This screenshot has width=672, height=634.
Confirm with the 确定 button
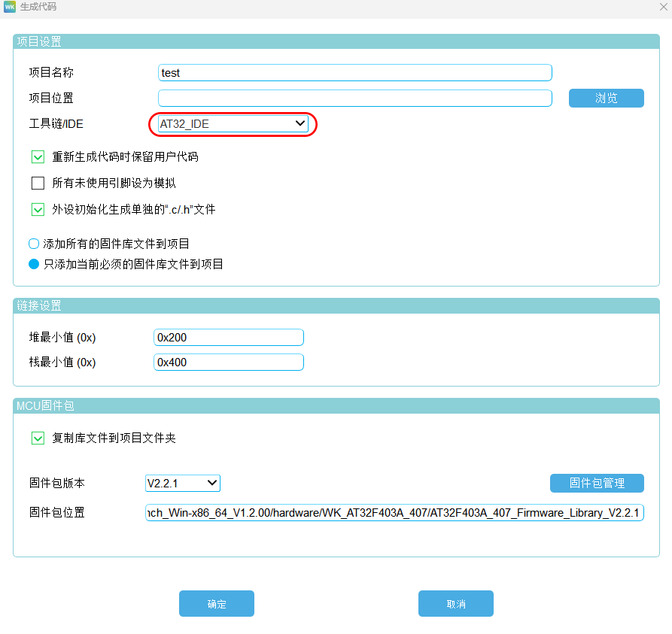[217, 604]
